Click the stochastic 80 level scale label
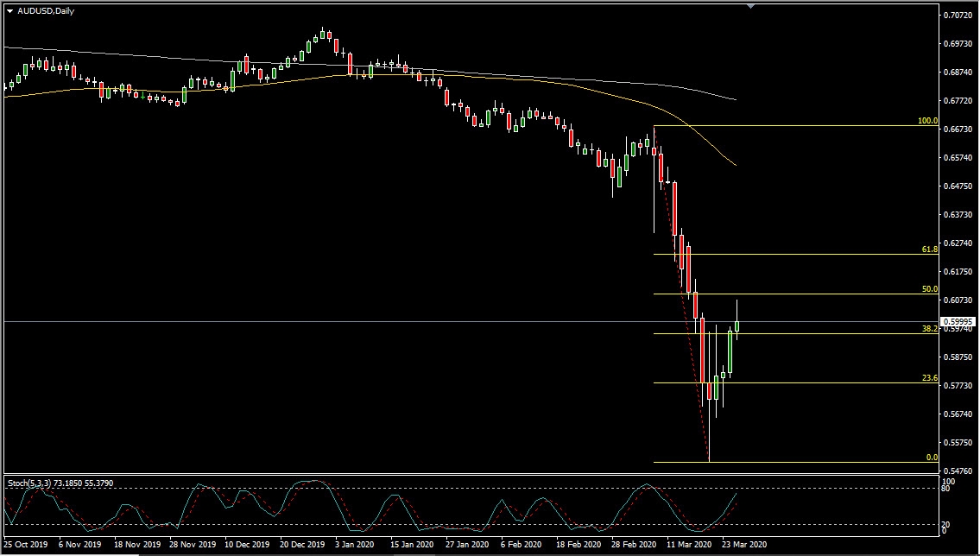The width and height of the screenshot is (980, 556). click(x=945, y=489)
